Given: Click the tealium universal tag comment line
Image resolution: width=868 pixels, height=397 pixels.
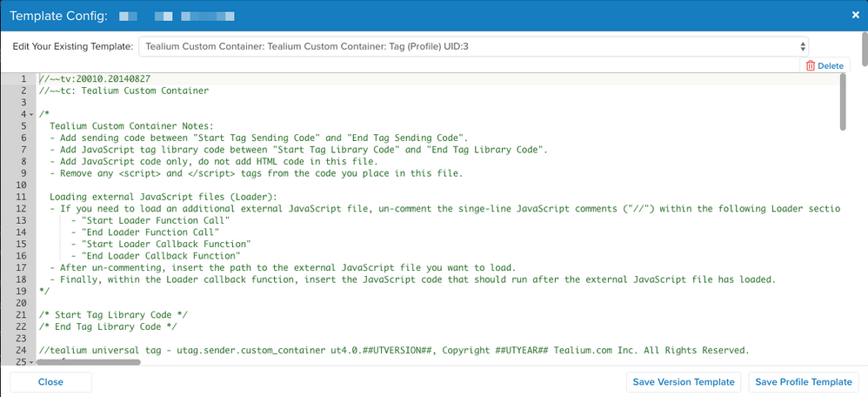Looking at the screenshot, I should pyautogui.click(x=391, y=350).
